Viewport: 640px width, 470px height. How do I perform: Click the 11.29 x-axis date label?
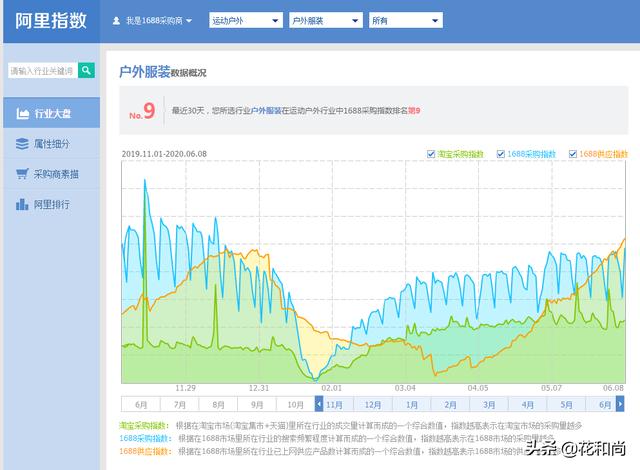click(185, 388)
